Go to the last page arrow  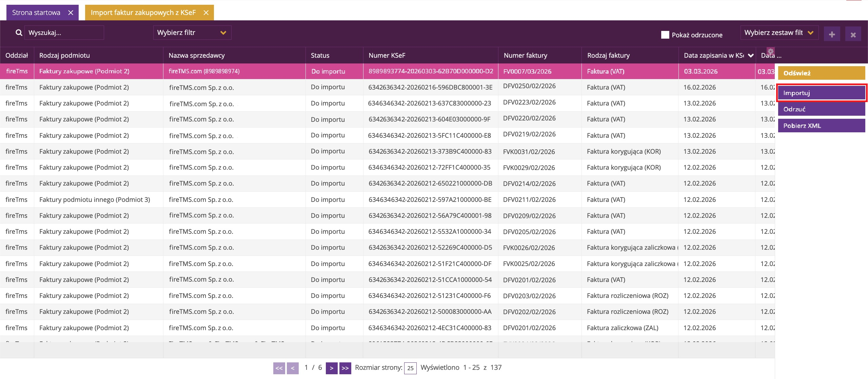tap(345, 368)
